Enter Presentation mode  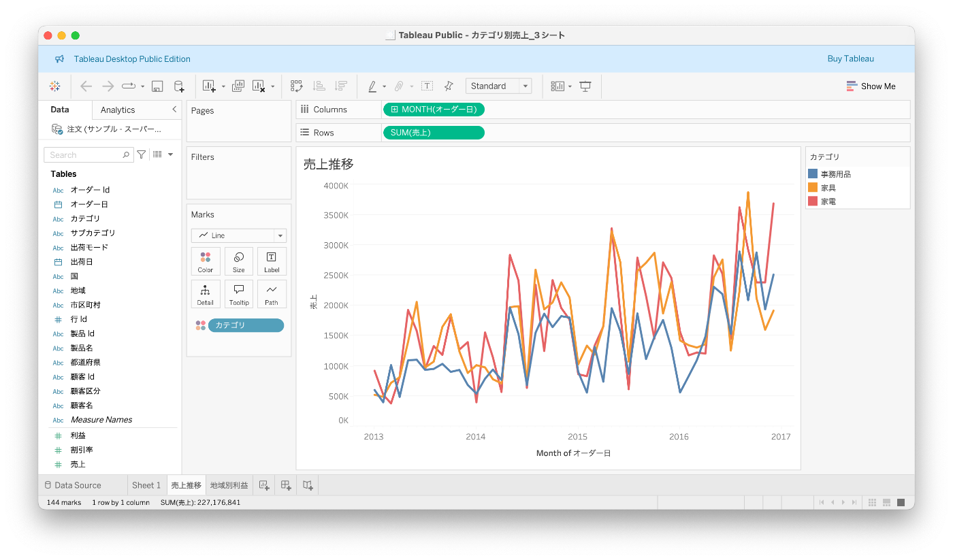tap(585, 86)
